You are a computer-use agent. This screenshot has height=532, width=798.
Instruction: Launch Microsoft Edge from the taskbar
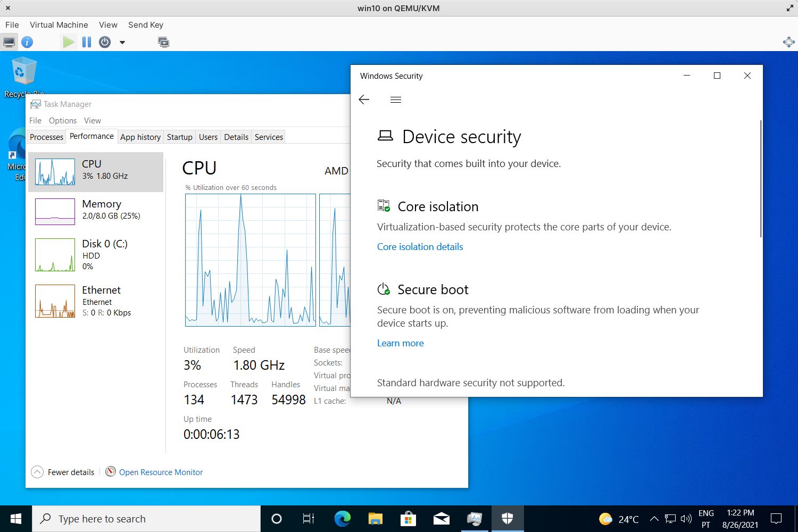coord(343,519)
